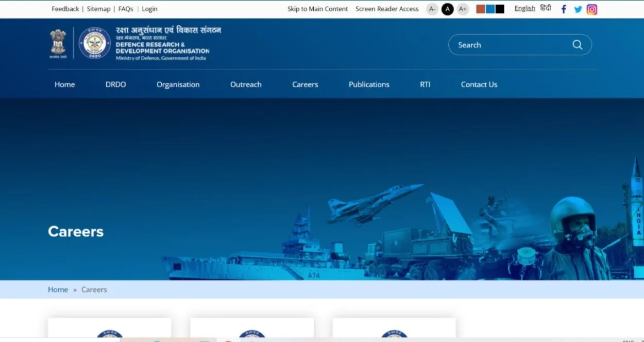Open the Careers menu item

coord(305,85)
